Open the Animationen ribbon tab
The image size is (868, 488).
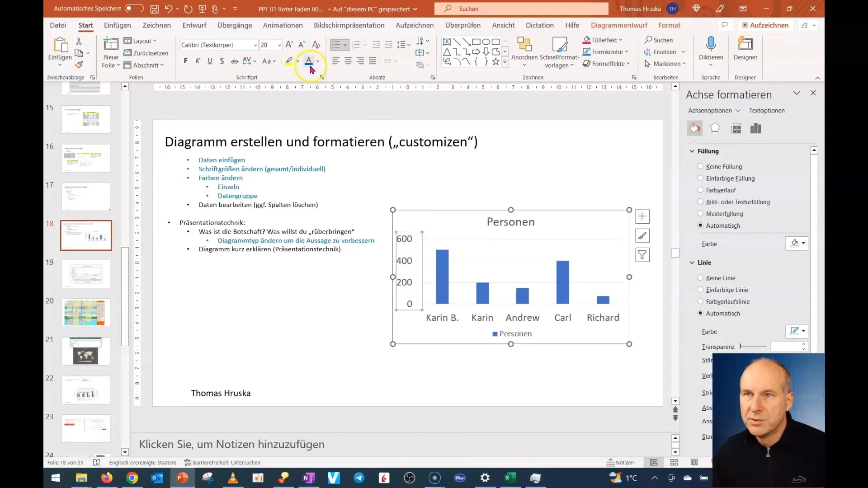click(x=283, y=25)
